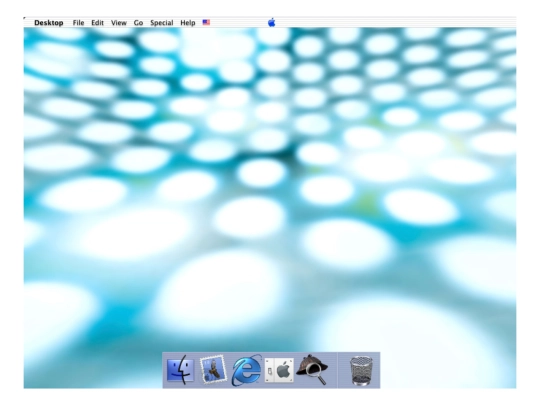Open the Desktop application menu
The image size is (540, 405).
tap(49, 23)
